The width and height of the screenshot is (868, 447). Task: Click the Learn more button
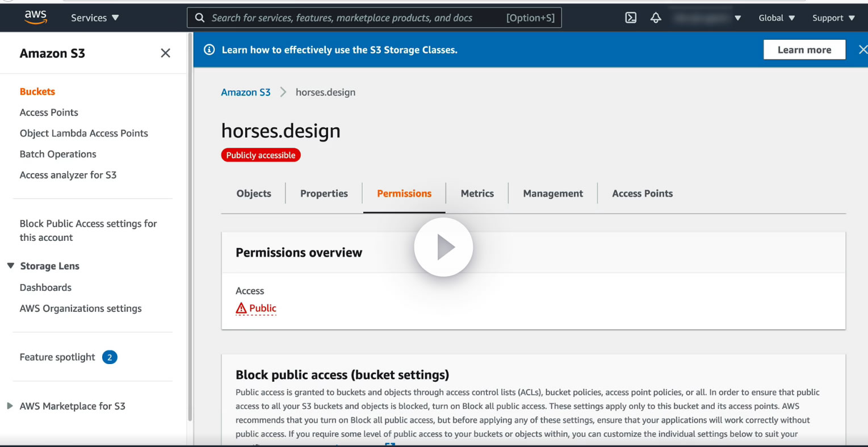804,50
